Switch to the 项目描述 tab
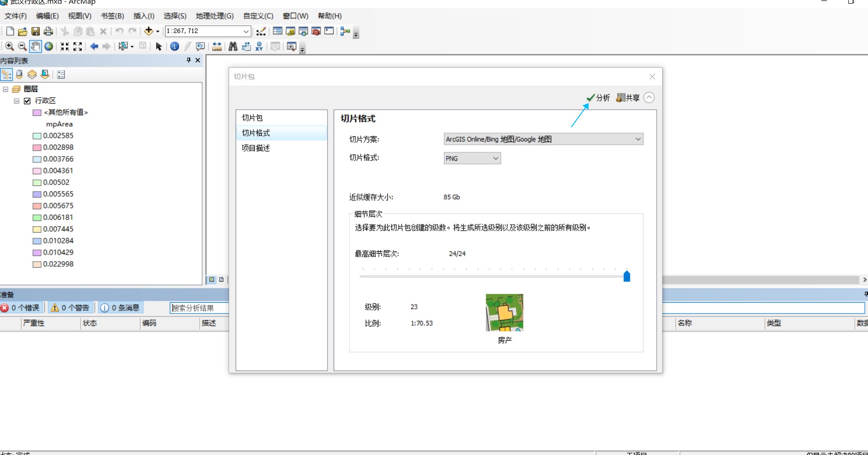The image size is (868, 455). coord(255,148)
